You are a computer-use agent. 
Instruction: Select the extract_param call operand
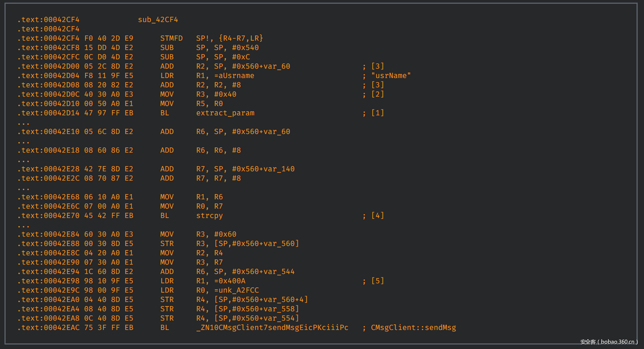tap(225, 113)
